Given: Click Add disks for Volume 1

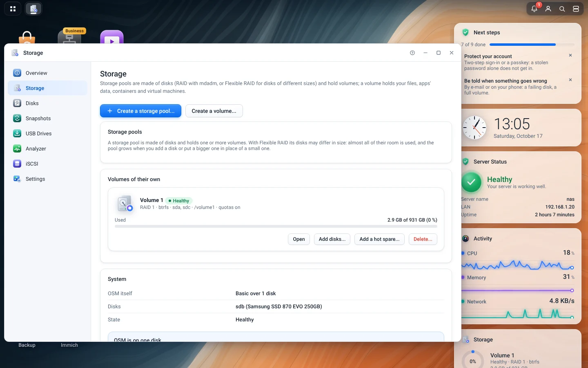Looking at the screenshot, I should pos(332,239).
